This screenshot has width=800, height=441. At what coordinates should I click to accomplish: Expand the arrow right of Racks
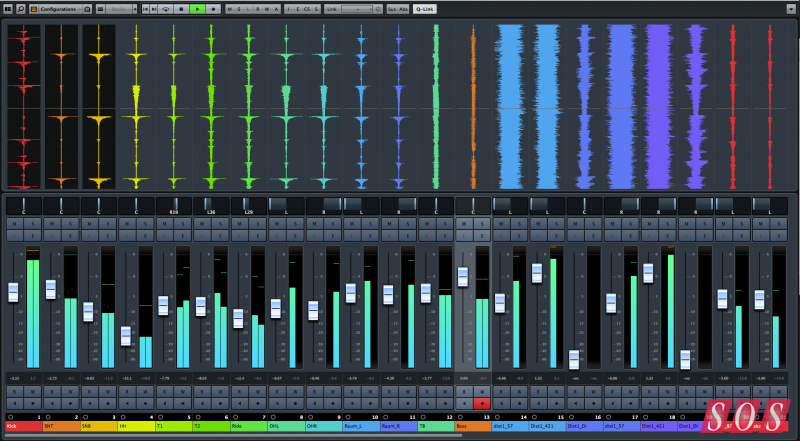click(x=135, y=9)
